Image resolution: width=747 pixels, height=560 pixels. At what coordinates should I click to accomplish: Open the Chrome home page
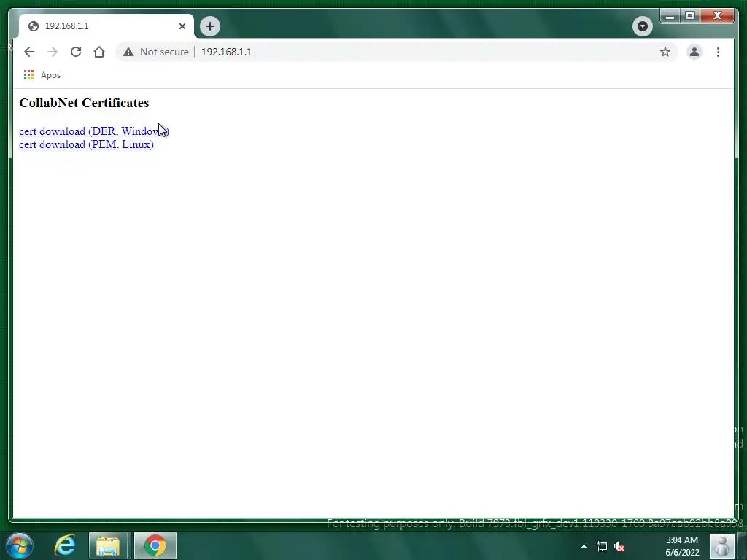[99, 52]
